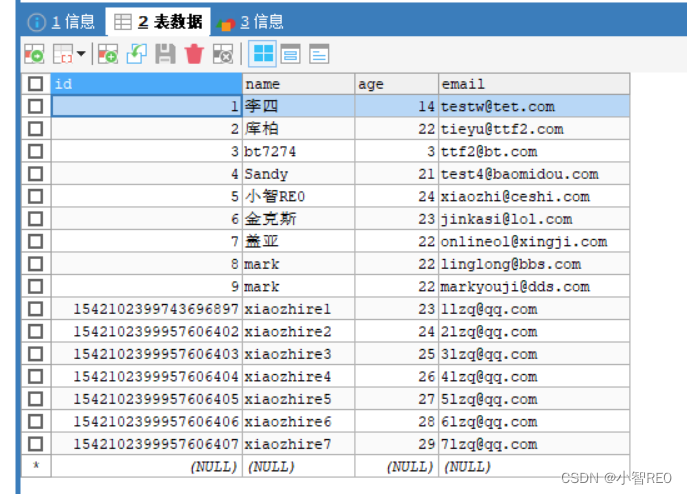Click the colorful icon on third tab

click(227, 24)
